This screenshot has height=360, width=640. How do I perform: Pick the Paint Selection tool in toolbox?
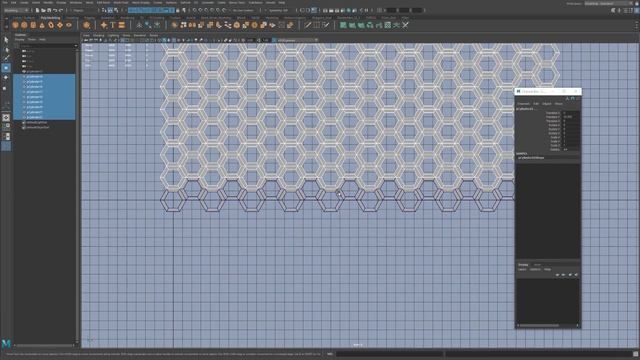tap(6, 58)
